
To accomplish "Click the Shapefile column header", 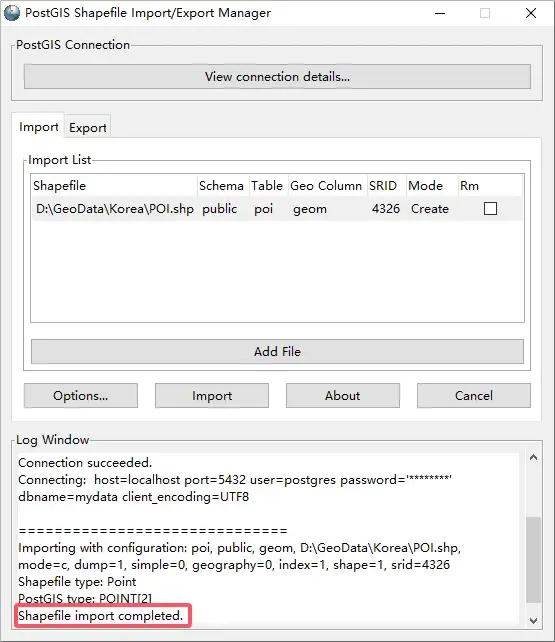I will pyautogui.click(x=59, y=185).
